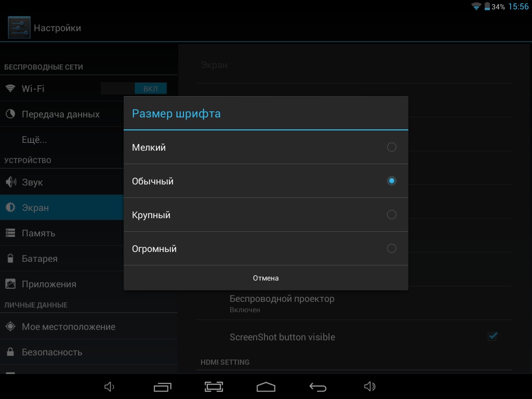
Task: Open the Звук settings section
Action: coord(32,182)
